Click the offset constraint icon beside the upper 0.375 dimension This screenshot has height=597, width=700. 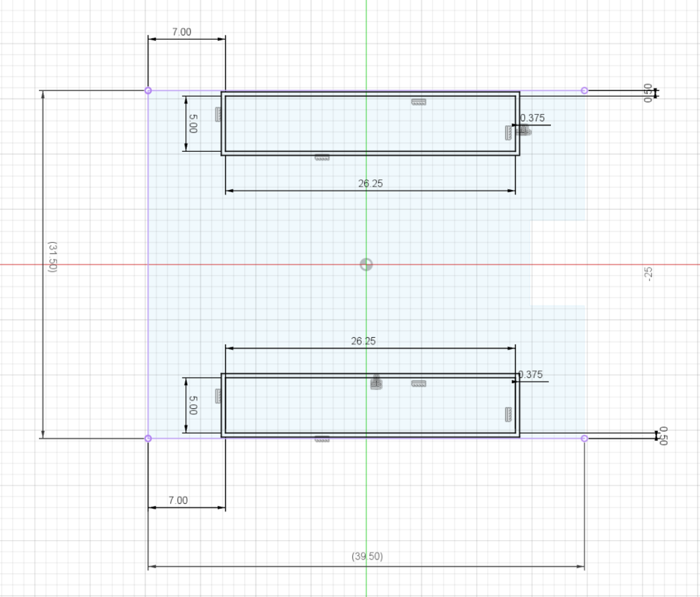point(524,131)
